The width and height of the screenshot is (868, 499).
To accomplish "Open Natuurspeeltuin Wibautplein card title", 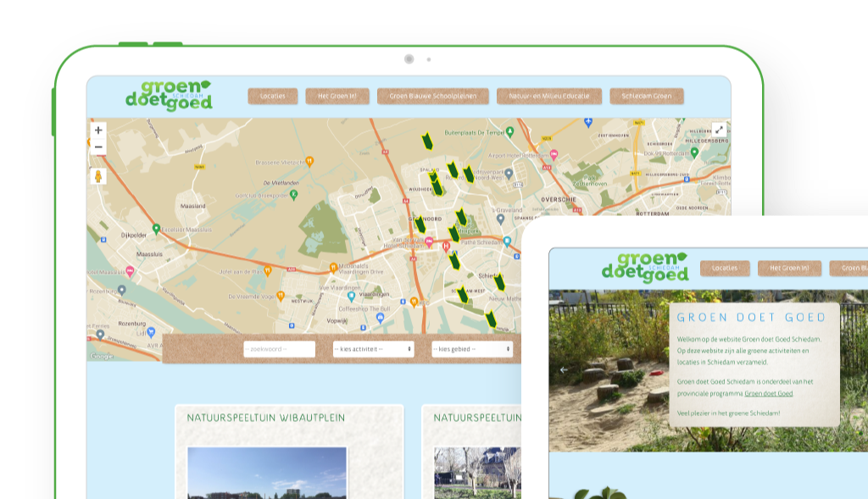I will pos(265,418).
